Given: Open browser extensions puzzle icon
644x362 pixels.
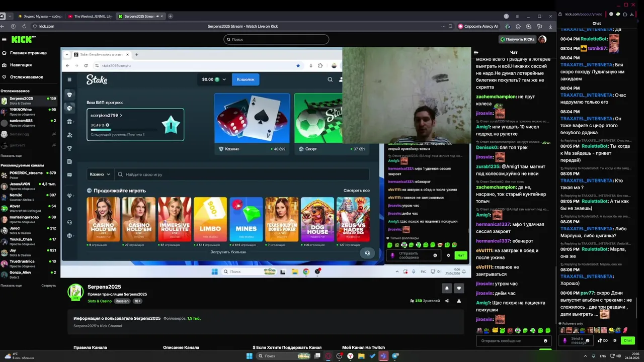Looking at the screenshot, I should [518, 26].
